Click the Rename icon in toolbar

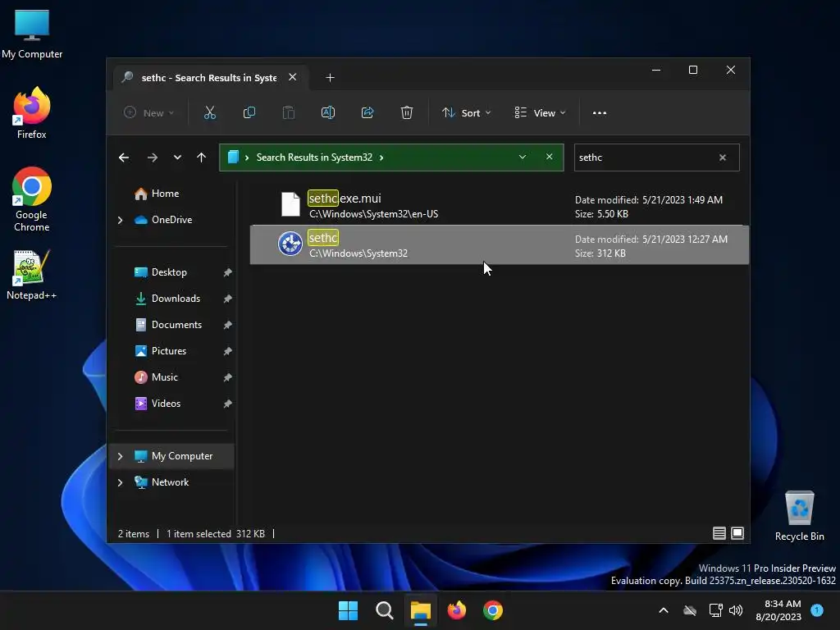coord(328,113)
